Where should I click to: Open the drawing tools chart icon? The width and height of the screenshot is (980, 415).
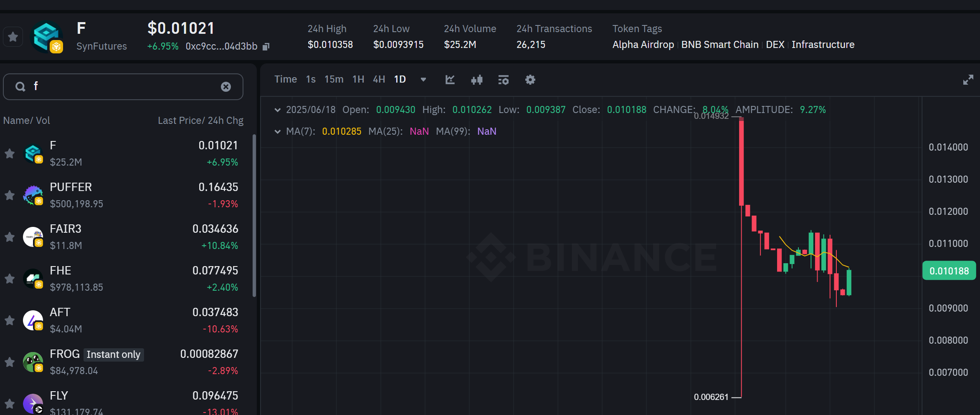click(x=450, y=80)
